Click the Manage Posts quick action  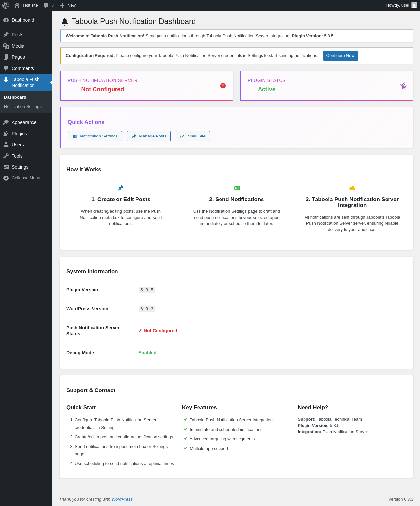(149, 136)
